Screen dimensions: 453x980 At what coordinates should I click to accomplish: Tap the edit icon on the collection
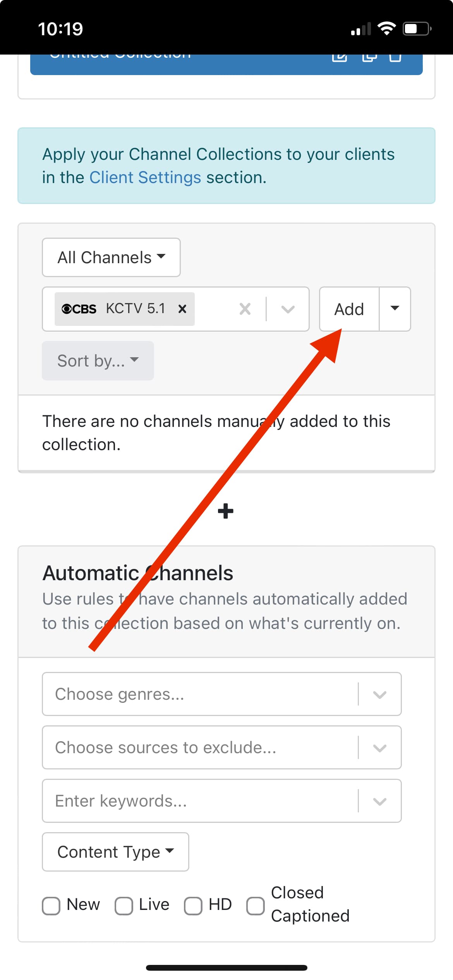coord(340,57)
